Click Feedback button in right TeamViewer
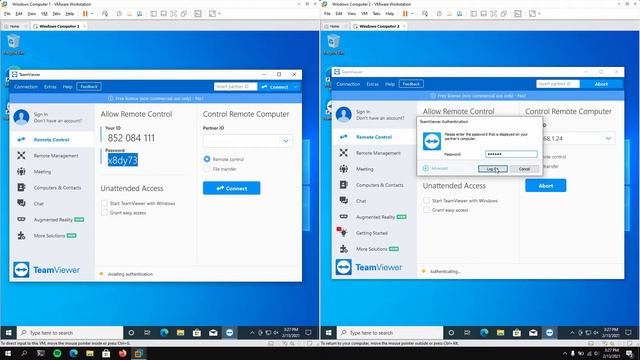This screenshot has height=360, width=640. [411, 84]
